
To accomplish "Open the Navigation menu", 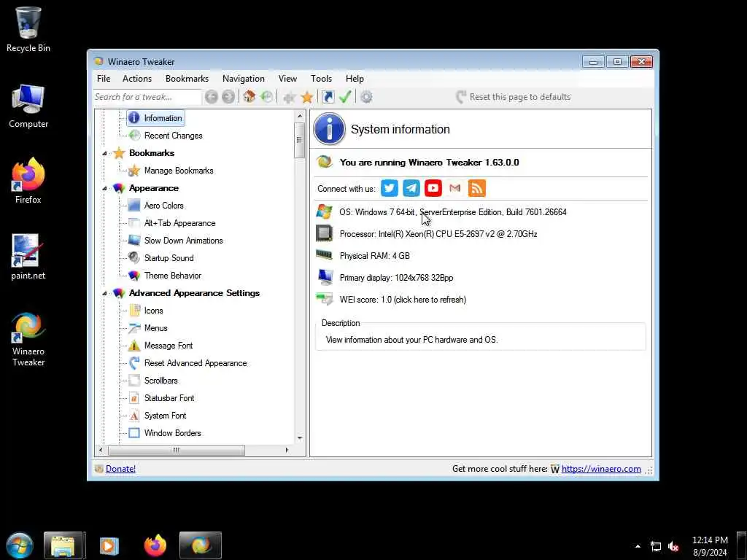I will point(244,79).
